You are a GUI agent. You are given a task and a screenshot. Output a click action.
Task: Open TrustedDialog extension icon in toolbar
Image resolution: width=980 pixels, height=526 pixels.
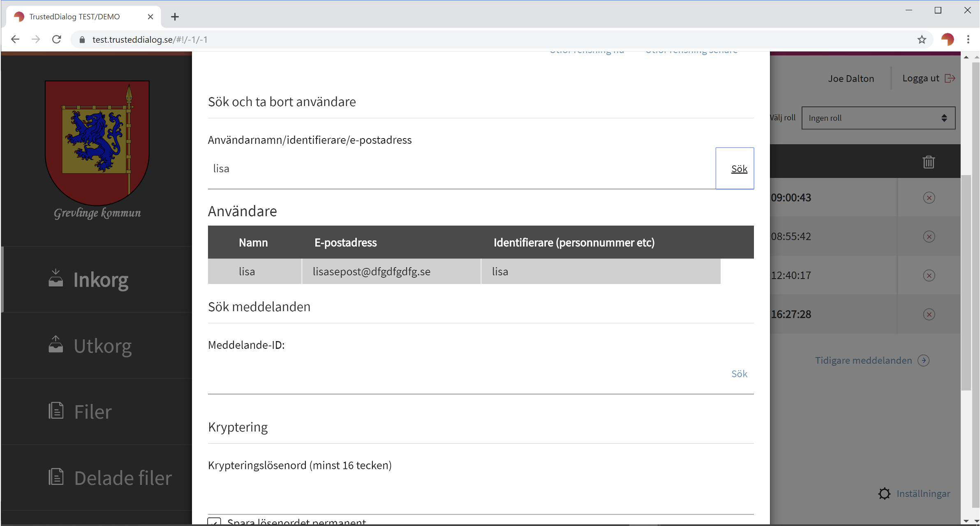pos(947,39)
